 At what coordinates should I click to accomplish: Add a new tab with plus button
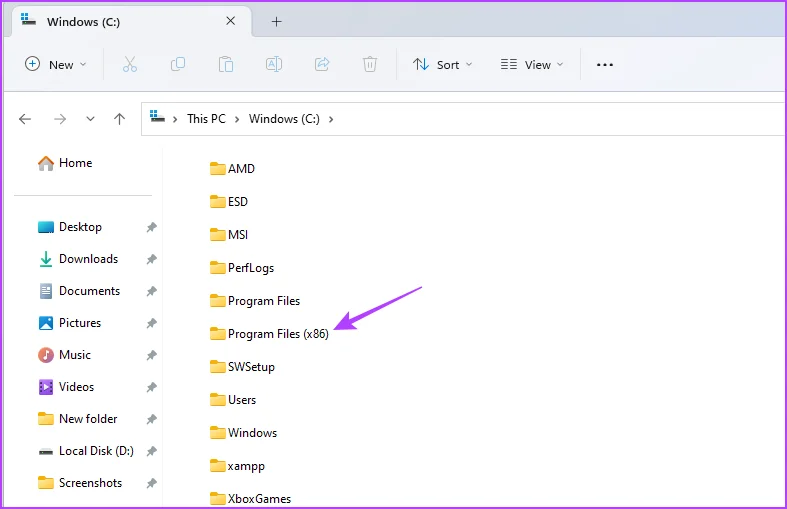coord(277,22)
